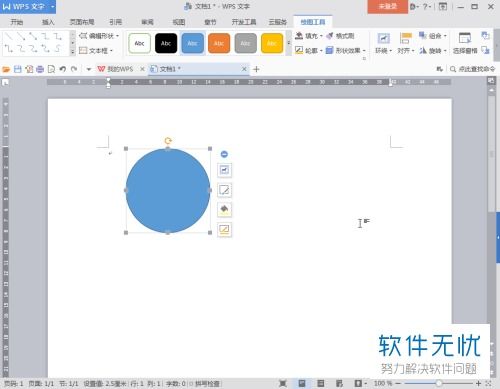The height and width of the screenshot is (389, 500).
Task: Open the 审阅 Review tab
Action: click(x=147, y=22)
